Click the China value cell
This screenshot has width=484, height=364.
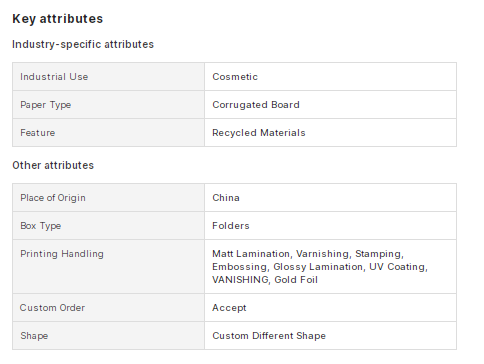click(330, 198)
